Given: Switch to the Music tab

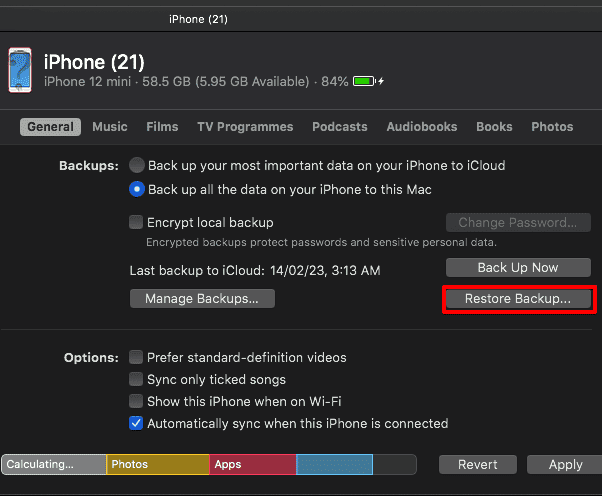Looking at the screenshot, I should pos(110,127).
